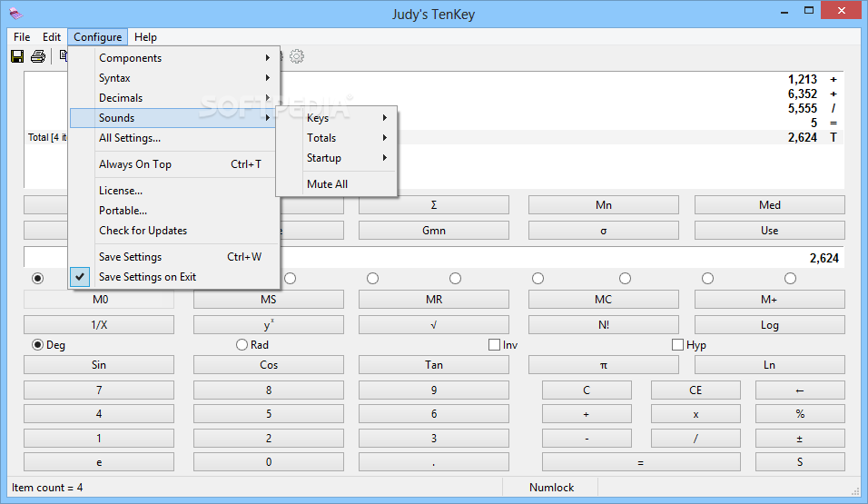Click the Judy's TenKey app icon in title bar
Viewport: 868px width, 504px height.
(x=16, y=14)
